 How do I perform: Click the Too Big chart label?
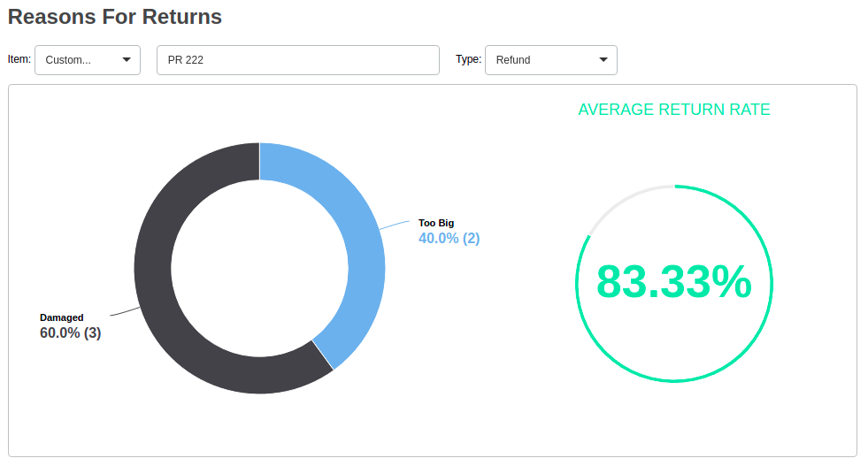click(436, 223)
